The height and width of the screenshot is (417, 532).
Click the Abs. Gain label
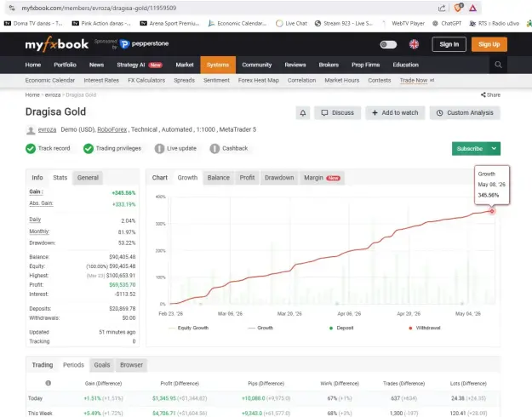tap(41, 203)
